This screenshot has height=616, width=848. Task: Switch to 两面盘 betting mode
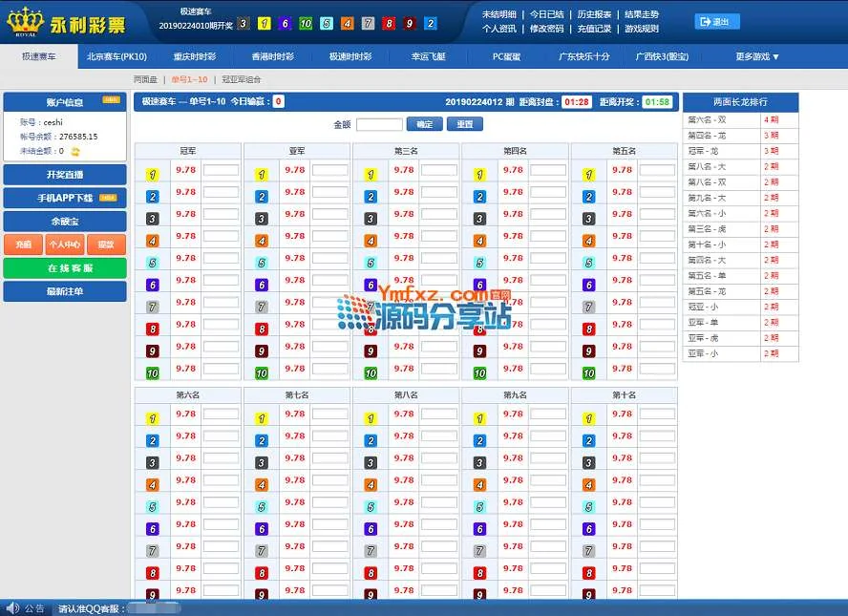(144, 80)
